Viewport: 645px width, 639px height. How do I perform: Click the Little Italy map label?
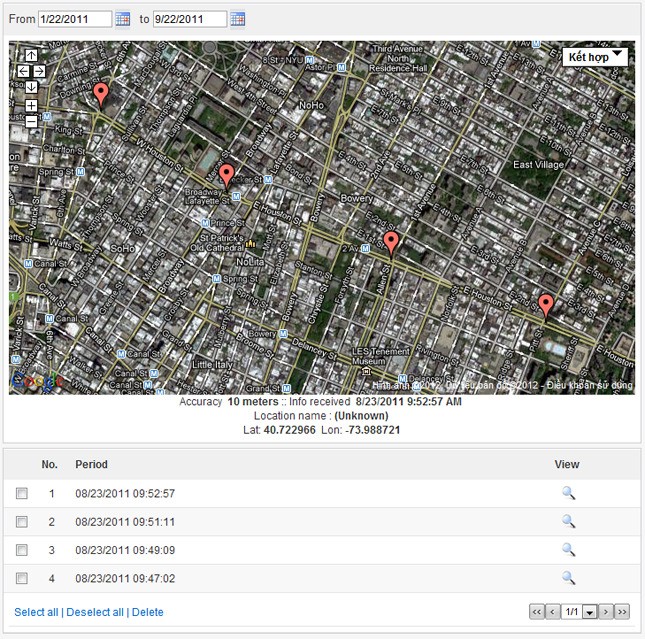tap(212, 365)
